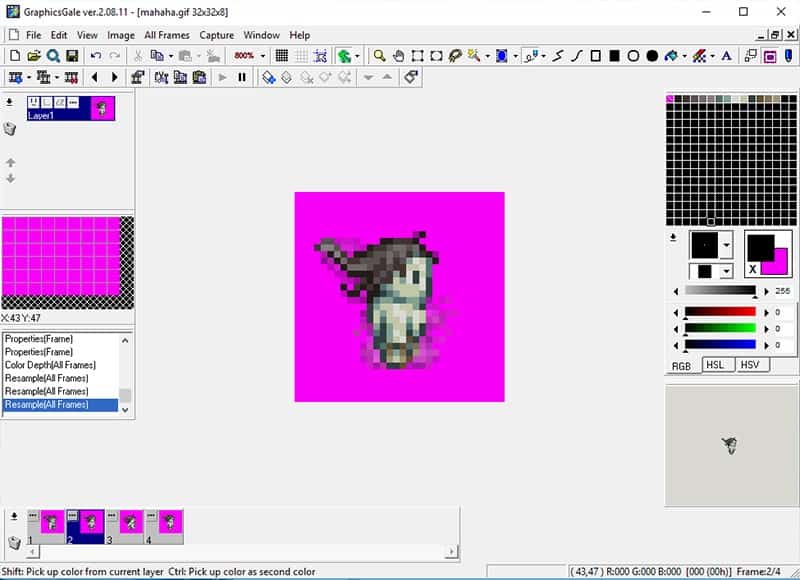Expand Add Frame dropdown arrow
The width and height of the screenshot is (800, 580).
coord(29,78)
